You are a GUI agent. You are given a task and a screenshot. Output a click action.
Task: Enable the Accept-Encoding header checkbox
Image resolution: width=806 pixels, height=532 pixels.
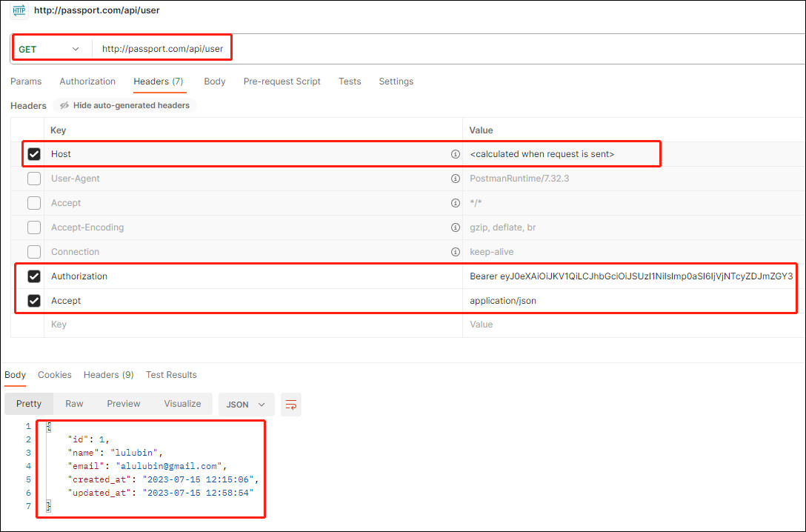[34, 227]
